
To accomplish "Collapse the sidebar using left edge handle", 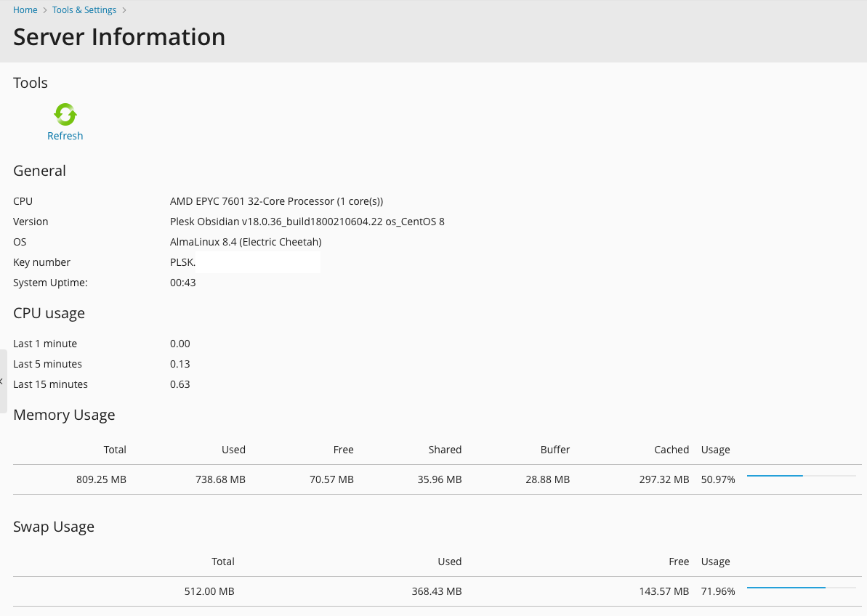I will [3, 381].
